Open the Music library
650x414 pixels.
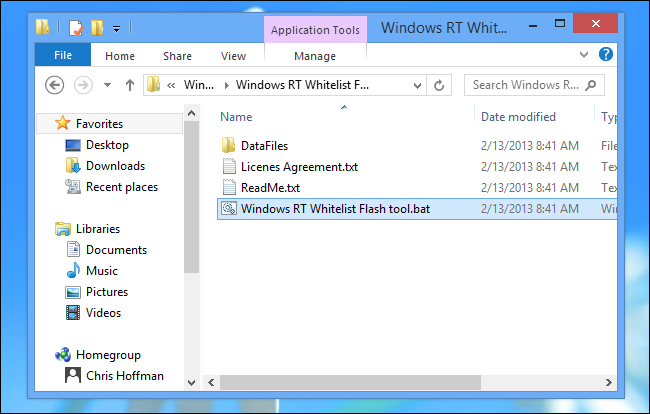coord(102,271)
